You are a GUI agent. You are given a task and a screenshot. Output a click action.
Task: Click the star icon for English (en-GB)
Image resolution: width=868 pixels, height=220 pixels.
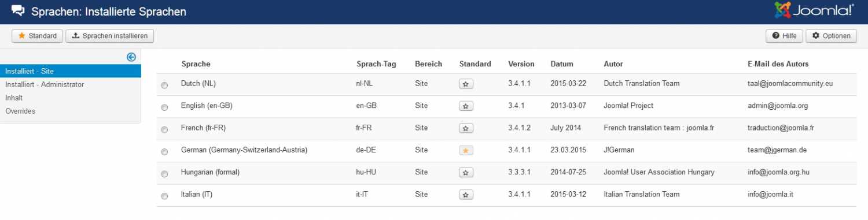[x=466, y=106]
